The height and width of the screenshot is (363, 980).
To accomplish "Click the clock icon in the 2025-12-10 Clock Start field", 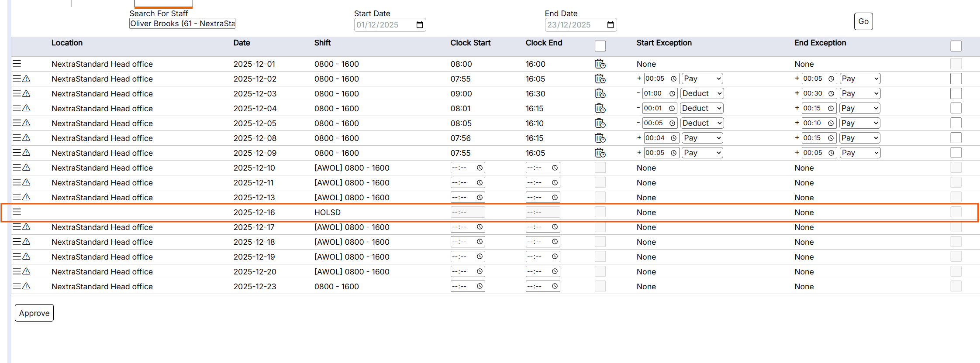I will tap(480, 168).
